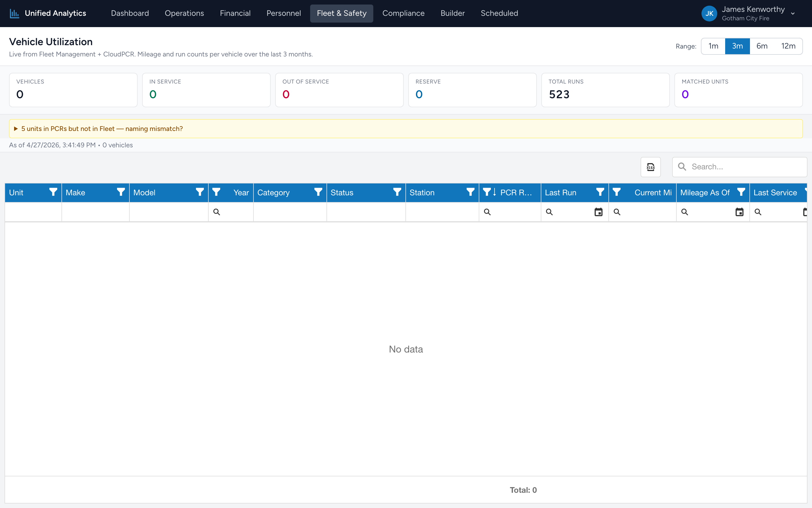Screen dimensions: 812x508
Task: Click Current Mi filter row search icon
Action: pos(617,212)
